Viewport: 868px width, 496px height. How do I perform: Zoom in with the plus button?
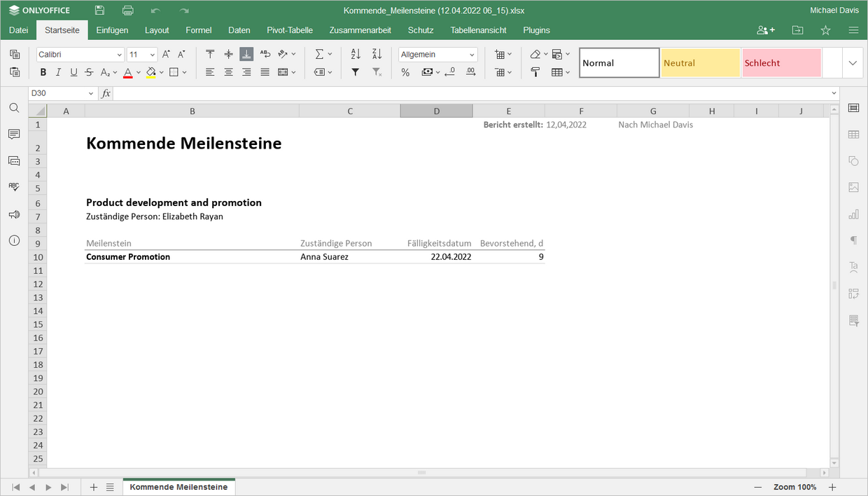pyautogui.click(x=832, y=487)
